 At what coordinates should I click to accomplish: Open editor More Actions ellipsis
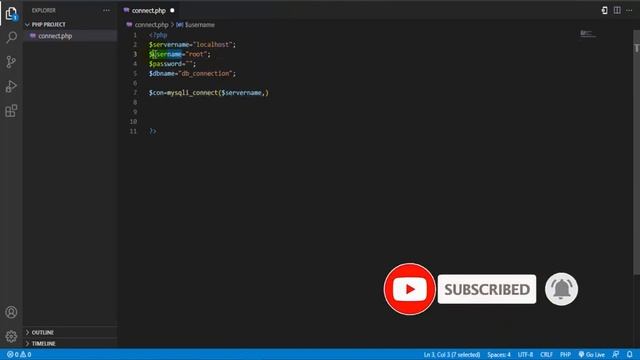click(629, 10)
